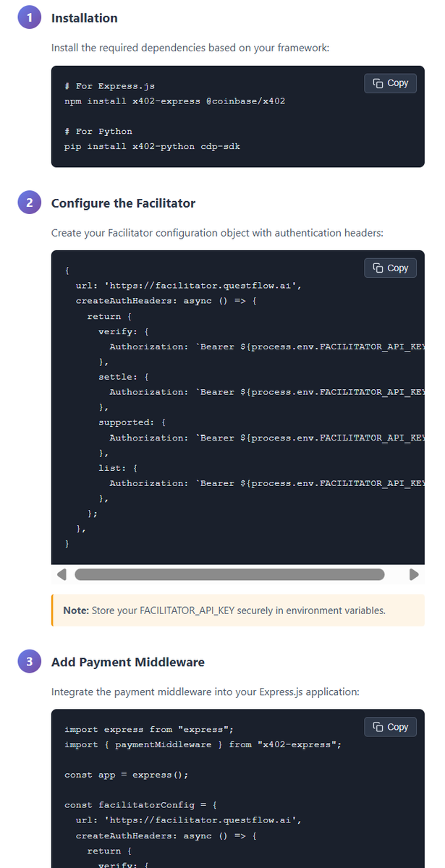This screenshot has width=445, height=868.
Task: Click the horizontal scrollbar thumb under the config code
Action: (x=229, y=574)
